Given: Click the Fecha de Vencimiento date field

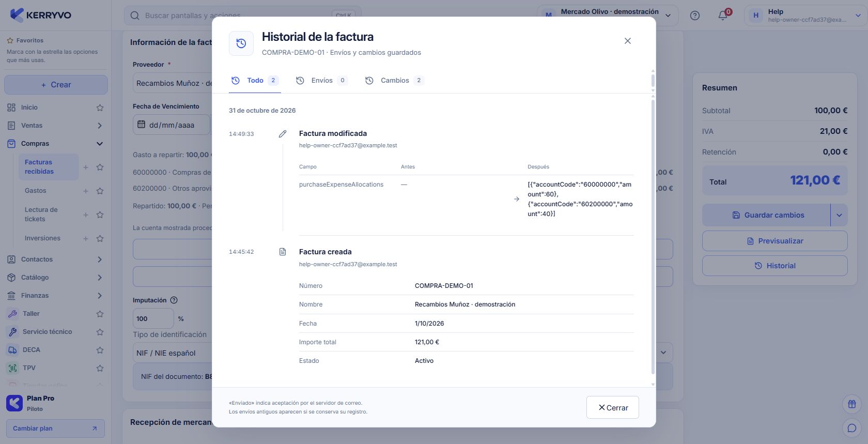Looking at the screenshot, I should 172,125.
